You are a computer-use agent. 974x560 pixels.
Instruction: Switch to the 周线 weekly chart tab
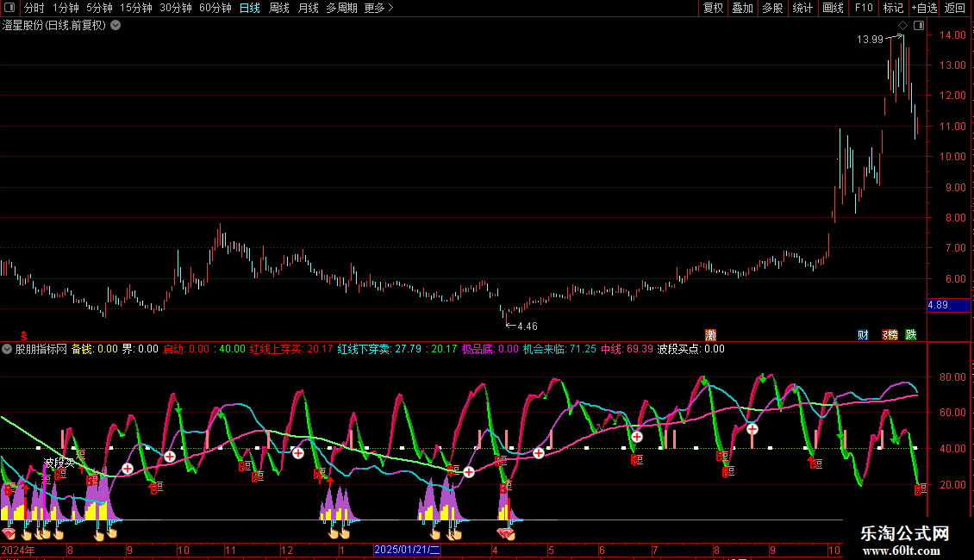pos(279,8)
